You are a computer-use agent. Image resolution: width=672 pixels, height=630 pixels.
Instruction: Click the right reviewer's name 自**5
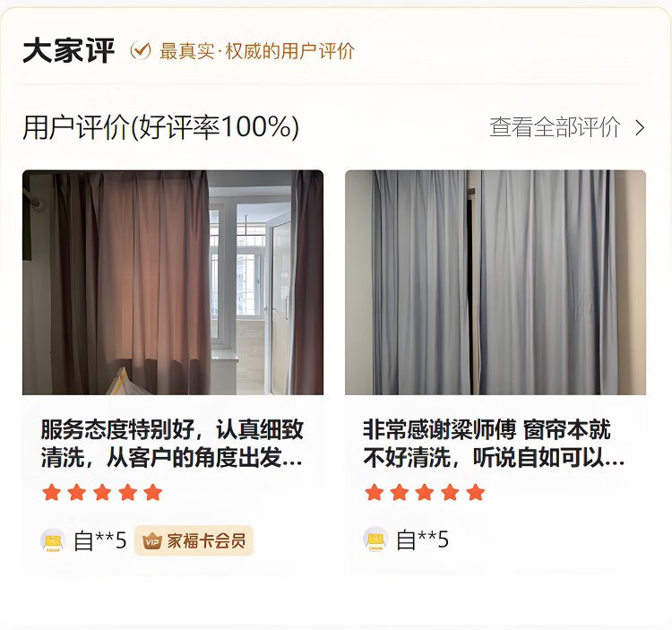[x=423, y=539]
